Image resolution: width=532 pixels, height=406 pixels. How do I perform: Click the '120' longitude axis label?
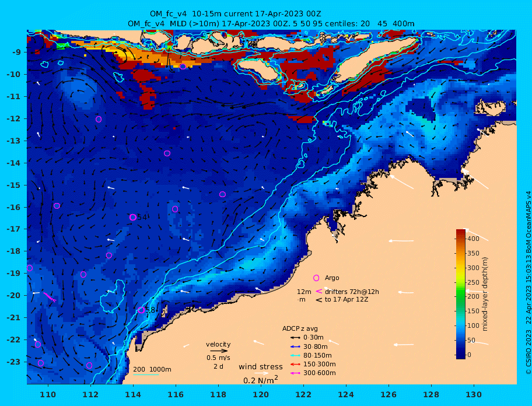tap(261, 394)
